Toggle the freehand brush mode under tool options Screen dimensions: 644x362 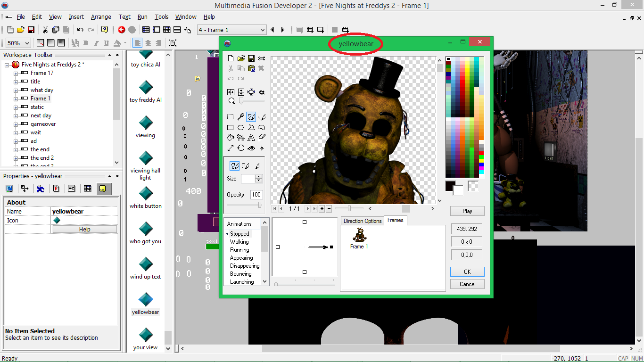234,166
